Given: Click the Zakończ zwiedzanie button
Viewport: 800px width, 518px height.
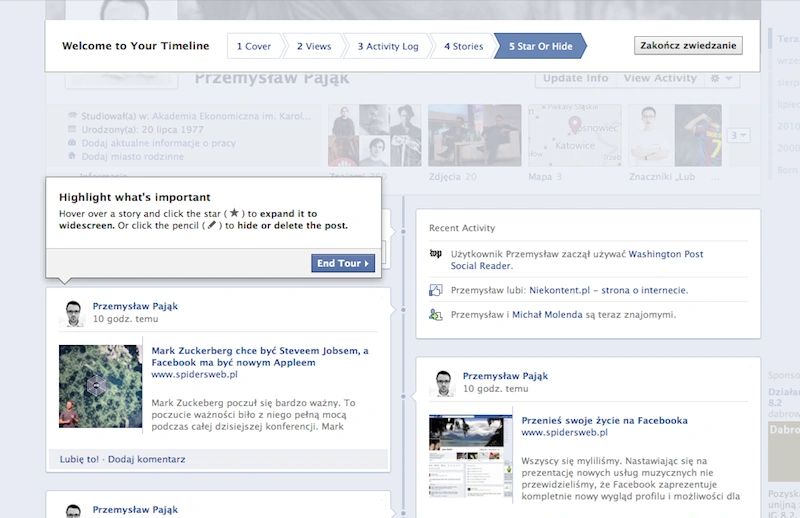Looking at the screenshot, I should [x=688, y=45].
